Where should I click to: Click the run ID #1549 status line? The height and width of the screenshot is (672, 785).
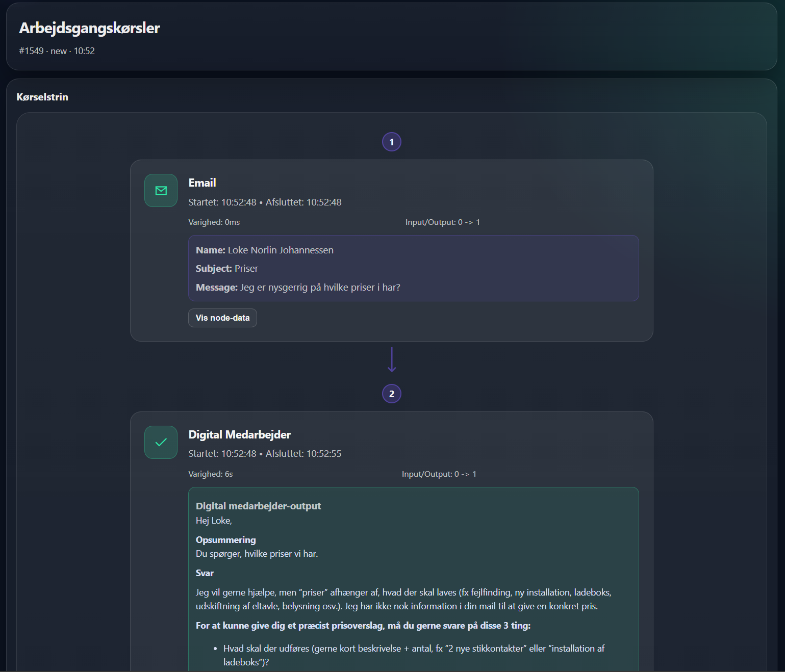(57, 51)
